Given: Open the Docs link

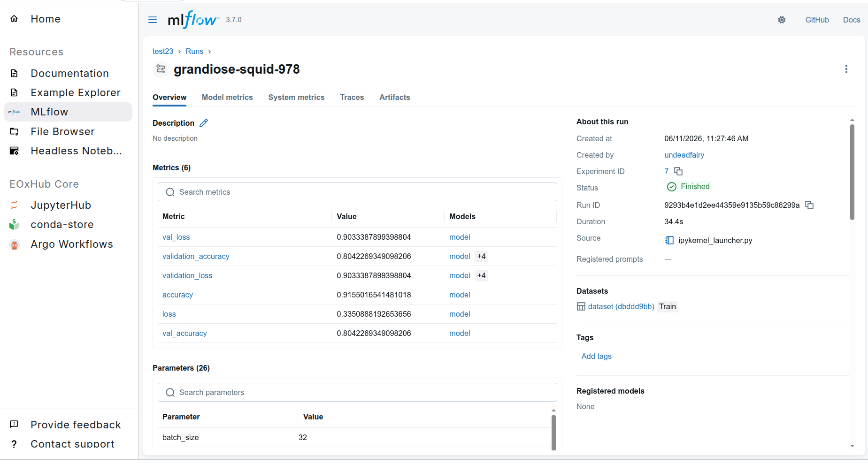Looking at the screenshot, I should (852, 20).
